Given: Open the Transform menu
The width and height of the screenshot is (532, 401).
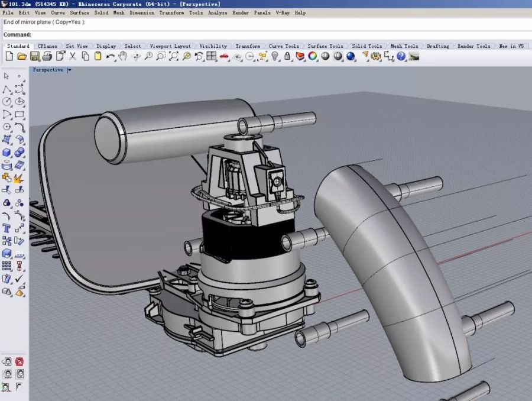Looking at the screenshot, I should 171,12.
